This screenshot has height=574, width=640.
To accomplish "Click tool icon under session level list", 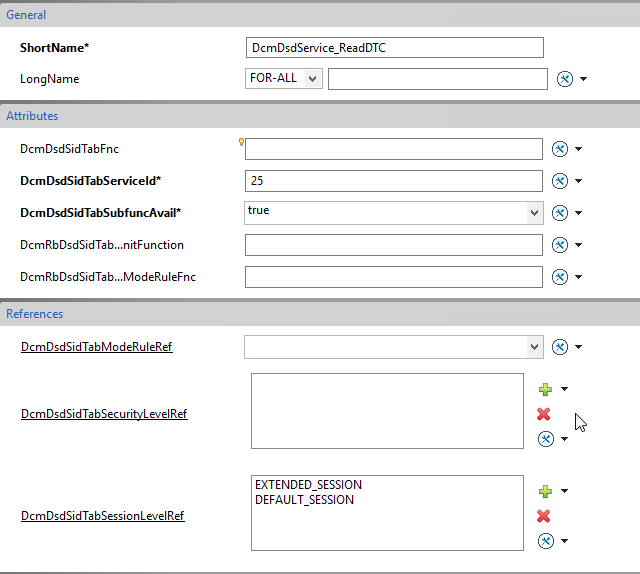I will (x=546, y=541).
